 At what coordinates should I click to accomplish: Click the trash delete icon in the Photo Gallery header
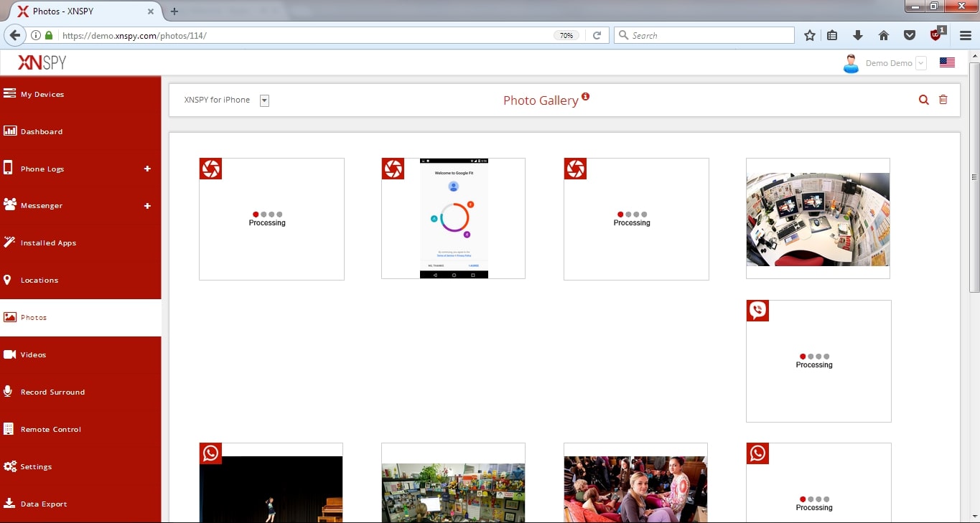pos(943,100)
